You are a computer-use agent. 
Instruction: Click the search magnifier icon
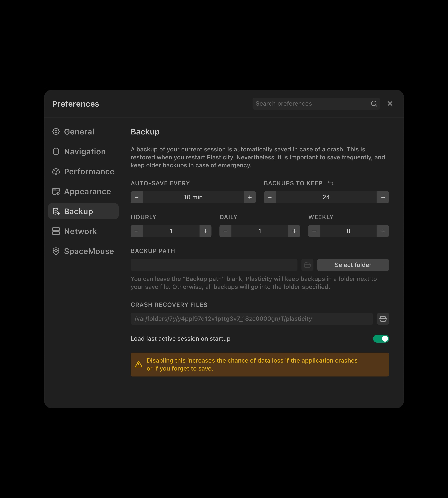point(374,103)
